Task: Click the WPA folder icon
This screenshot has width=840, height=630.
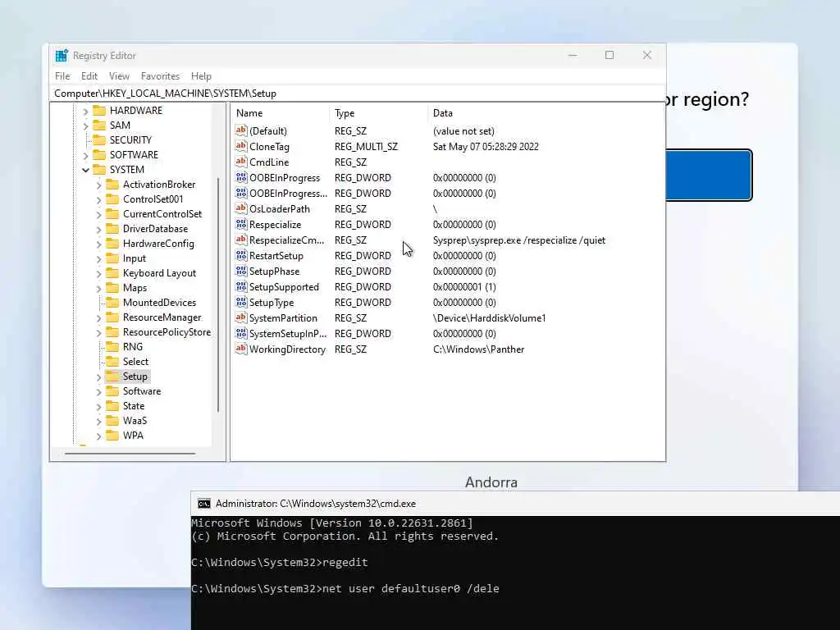Action: pyautogui.click(x=112, y=435)
